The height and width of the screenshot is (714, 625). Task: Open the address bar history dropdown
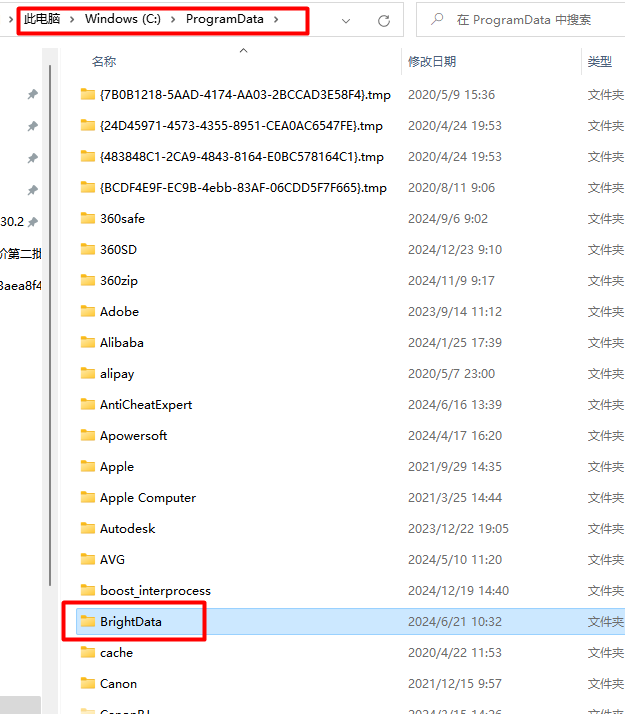coord(346,20)
